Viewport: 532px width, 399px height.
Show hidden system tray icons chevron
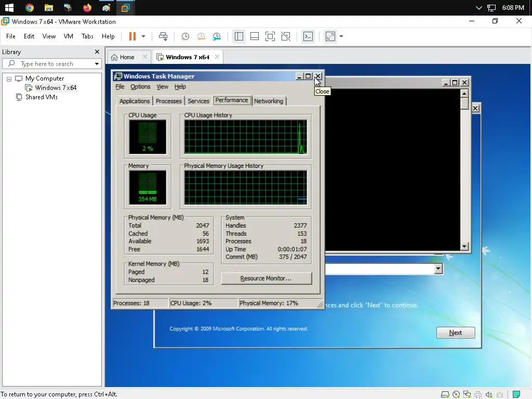click(478, 7)
